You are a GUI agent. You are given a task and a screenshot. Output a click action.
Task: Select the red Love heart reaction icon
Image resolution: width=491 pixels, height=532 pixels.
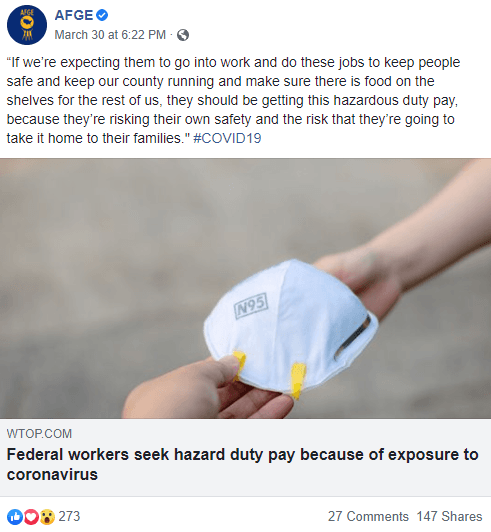click(31, 517)
